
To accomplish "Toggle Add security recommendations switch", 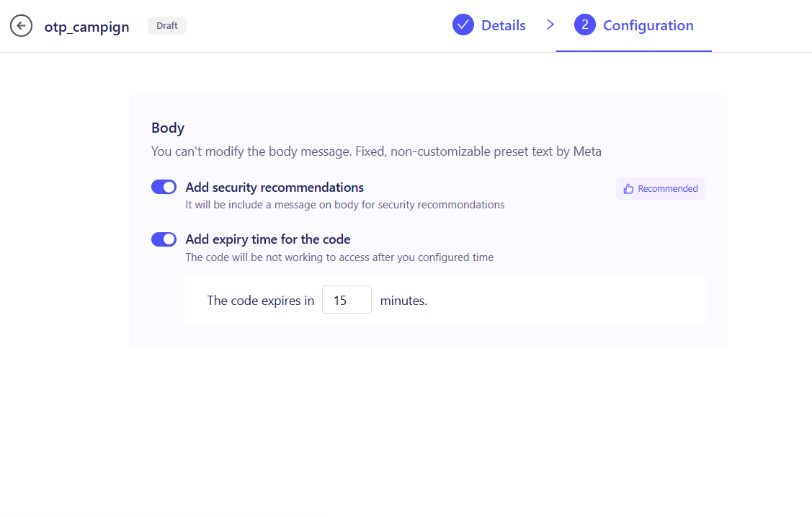I will coord(164,187).
